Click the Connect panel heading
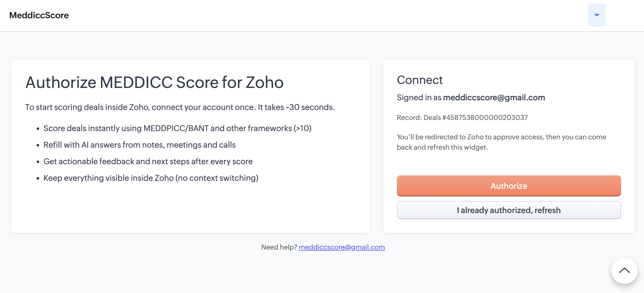644x293 pixels. point(420,80)
